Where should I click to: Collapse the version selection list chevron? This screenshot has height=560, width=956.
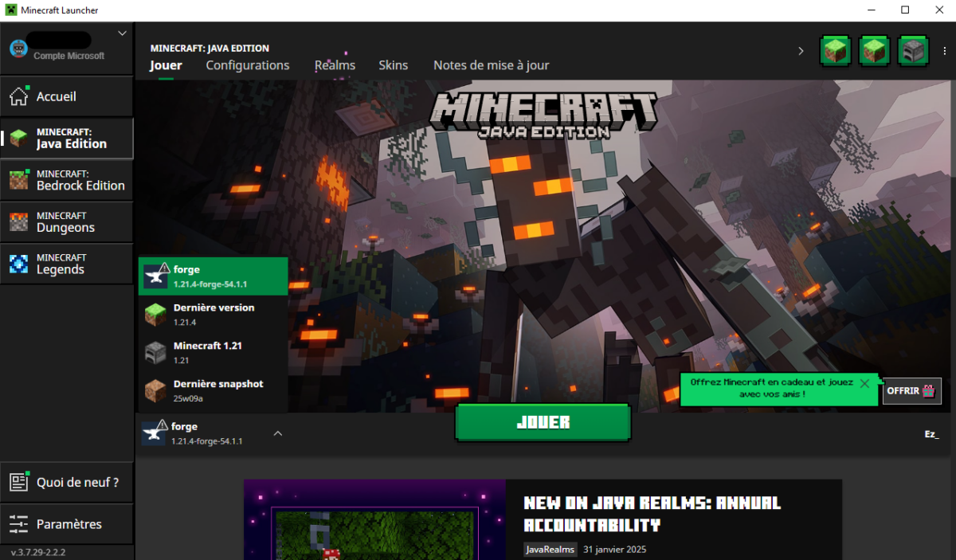pyautogui.click(x=277, y=433)
